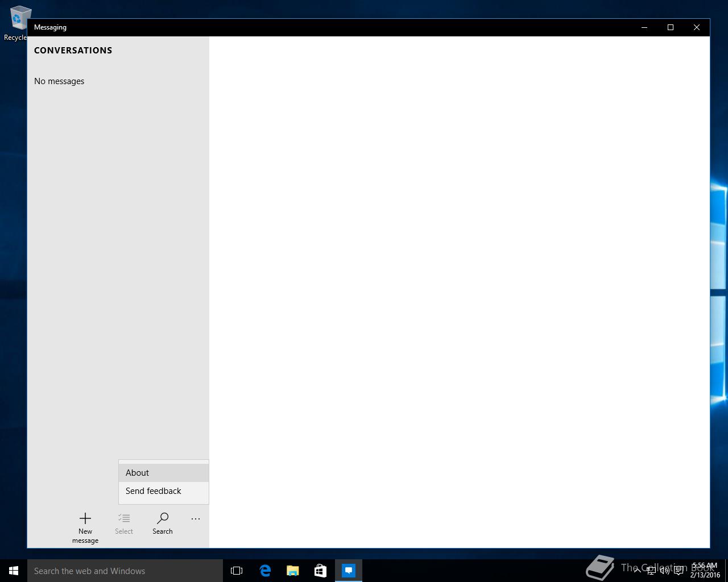Viewport: 728px width, 582px height.
Task: Launch Microsoft Edge from the taskbar
Action: tap(265, 571)
